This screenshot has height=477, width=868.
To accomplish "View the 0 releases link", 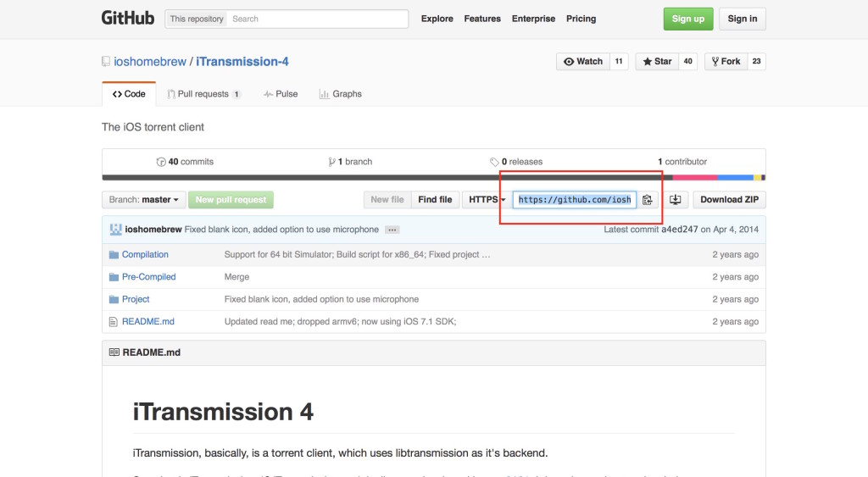I will (x=516, y=162).
